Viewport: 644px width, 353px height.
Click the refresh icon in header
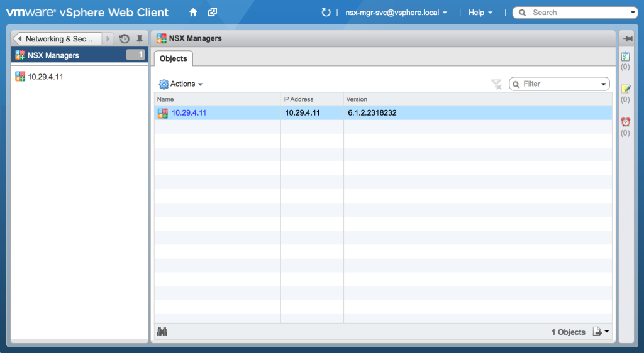tap(326, 13)
